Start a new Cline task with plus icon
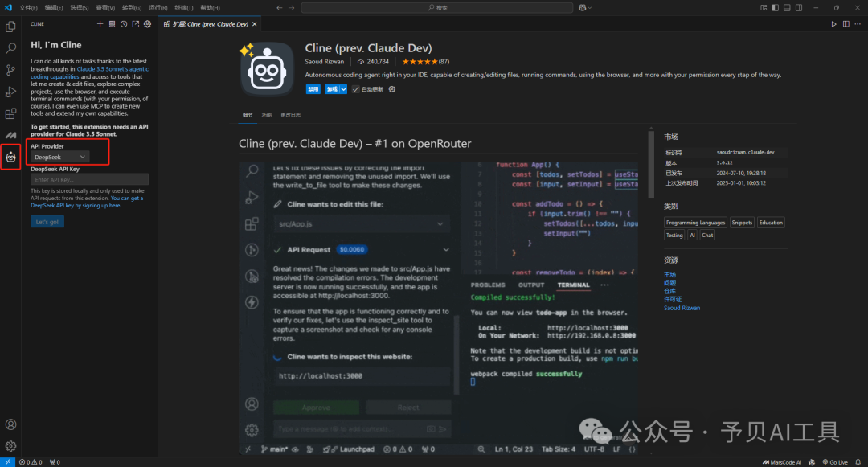Image resolution: width=868 pixels, height=467 pixels. [x=100, y=24]
